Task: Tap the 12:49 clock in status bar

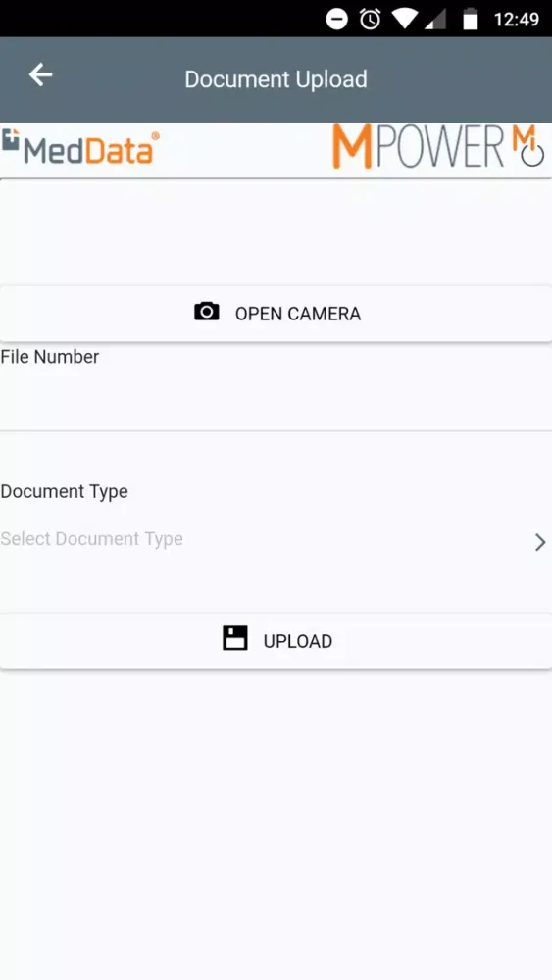Action: (517, 20)
